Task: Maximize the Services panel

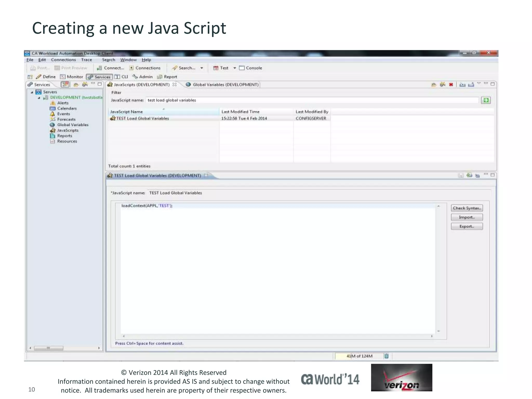Action: click(x=99, y=84)
